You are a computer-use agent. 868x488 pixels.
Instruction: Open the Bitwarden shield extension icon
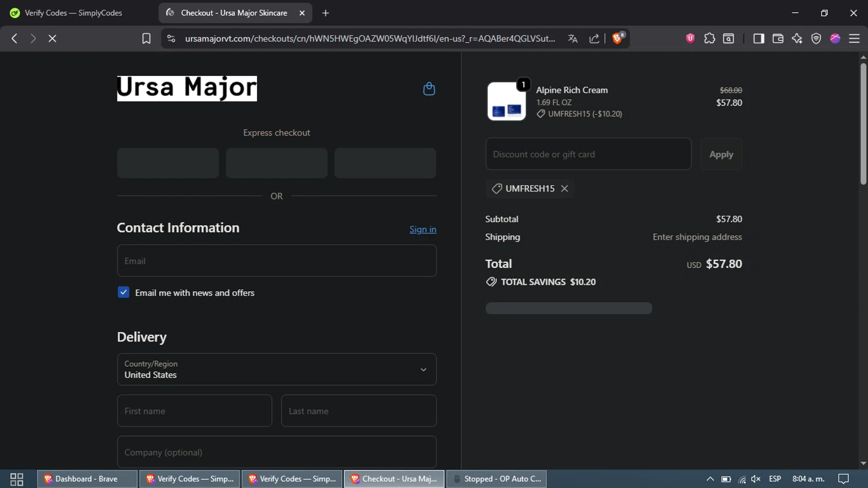click(x=690, y=38)
